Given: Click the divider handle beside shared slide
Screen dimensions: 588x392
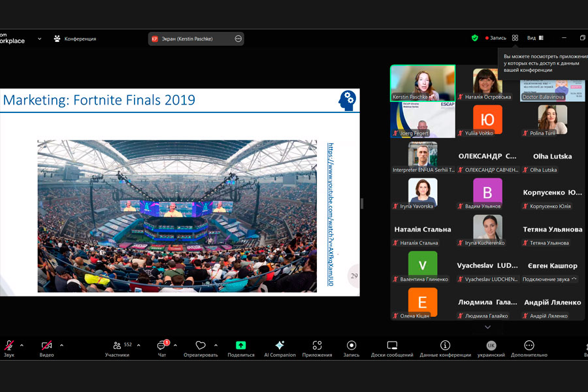Looking at the screenshot, I should point(362,203).
